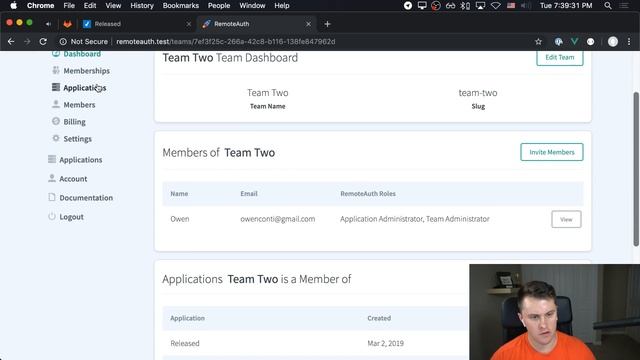Open a new browser tab
The image size is (640, 360).
point(327,24)
